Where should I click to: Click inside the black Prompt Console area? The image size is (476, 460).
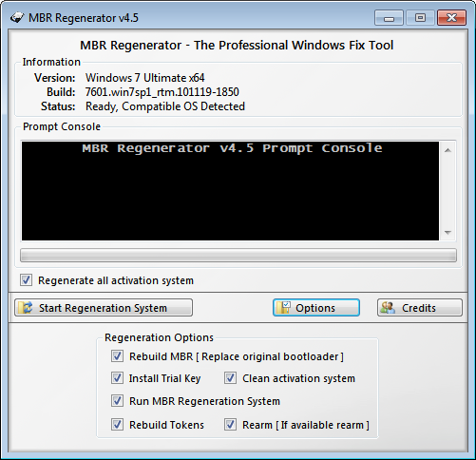coord(230,191)
